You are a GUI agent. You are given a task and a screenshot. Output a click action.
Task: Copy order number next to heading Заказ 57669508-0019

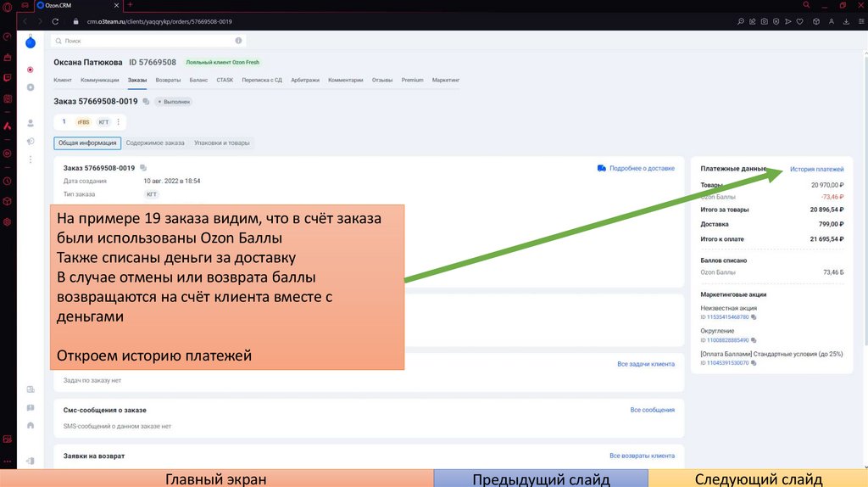(146, 102)
